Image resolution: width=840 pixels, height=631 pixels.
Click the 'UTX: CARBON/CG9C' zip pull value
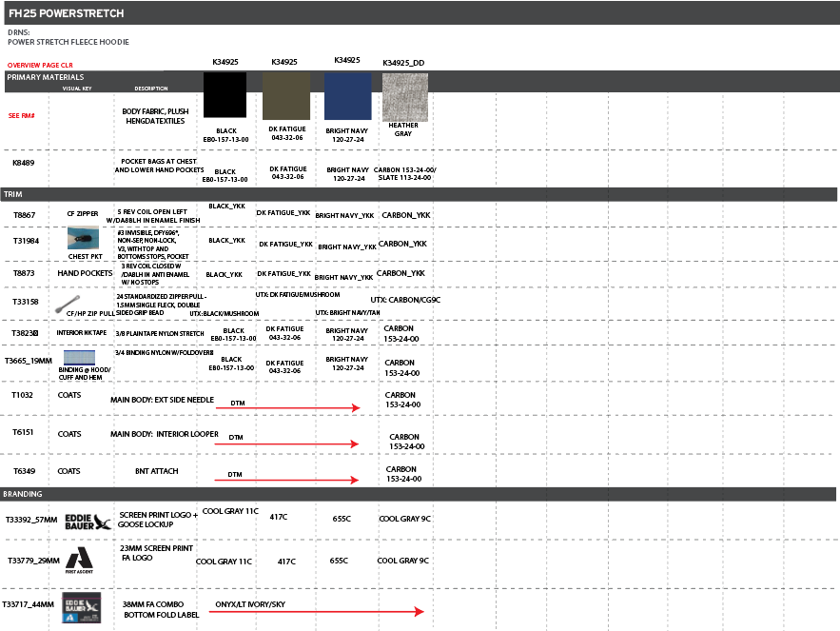pyautogui.click(x=405, y=300)
